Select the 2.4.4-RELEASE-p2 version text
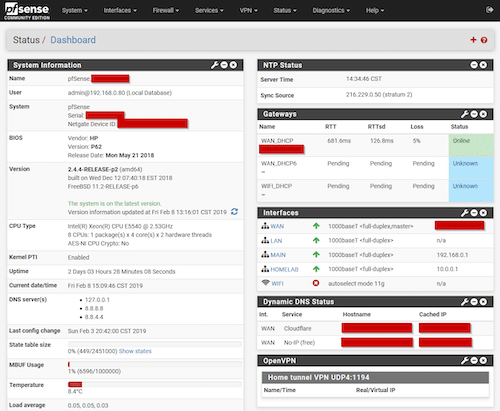The height and width of the screenshot is (411, 500). point(93,169)
